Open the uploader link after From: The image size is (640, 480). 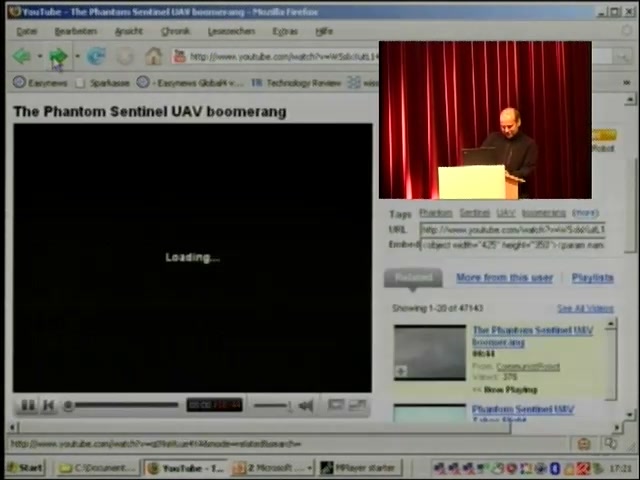[528, 367]
